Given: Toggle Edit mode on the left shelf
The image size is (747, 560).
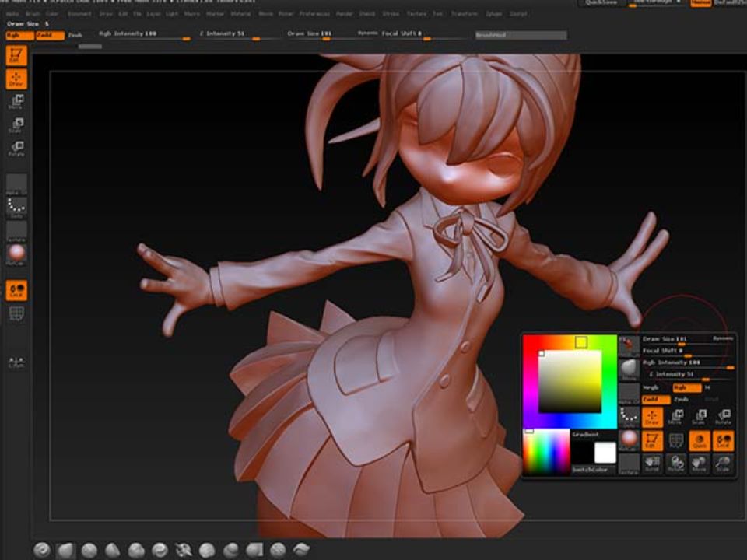Looking at the screenshot, I should point(16,56).
